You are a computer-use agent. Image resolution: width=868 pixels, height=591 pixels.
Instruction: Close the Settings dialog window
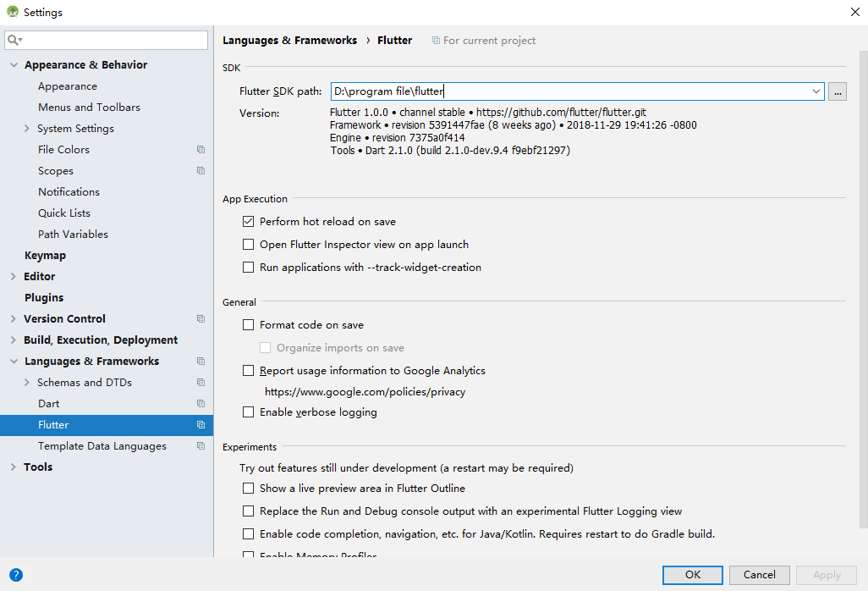point(854,12)
